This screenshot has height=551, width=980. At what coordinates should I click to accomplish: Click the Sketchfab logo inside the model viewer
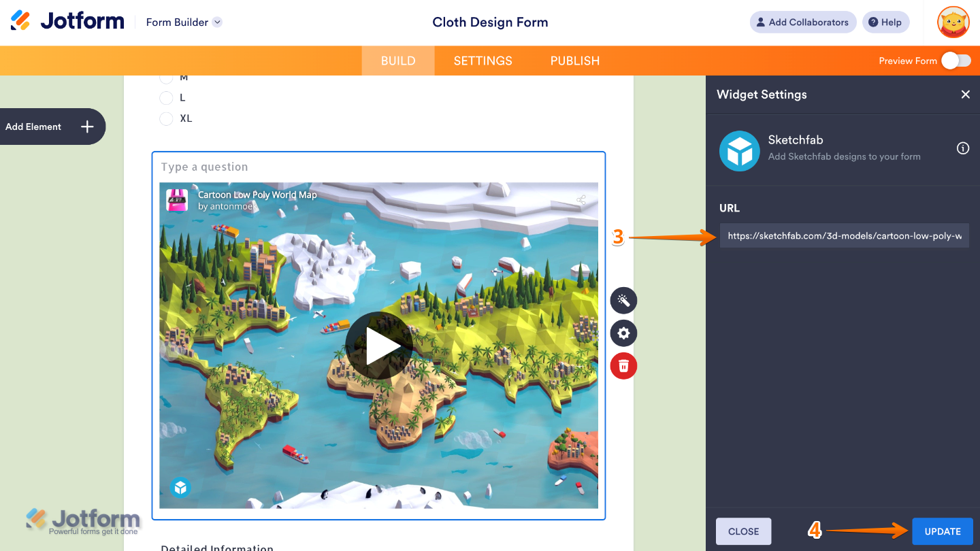[x=180, y=488]
